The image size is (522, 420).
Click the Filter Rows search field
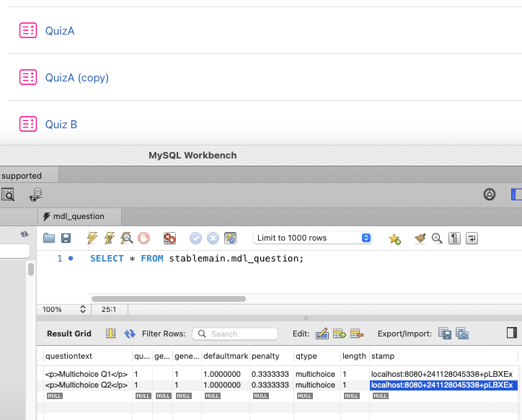235,334
